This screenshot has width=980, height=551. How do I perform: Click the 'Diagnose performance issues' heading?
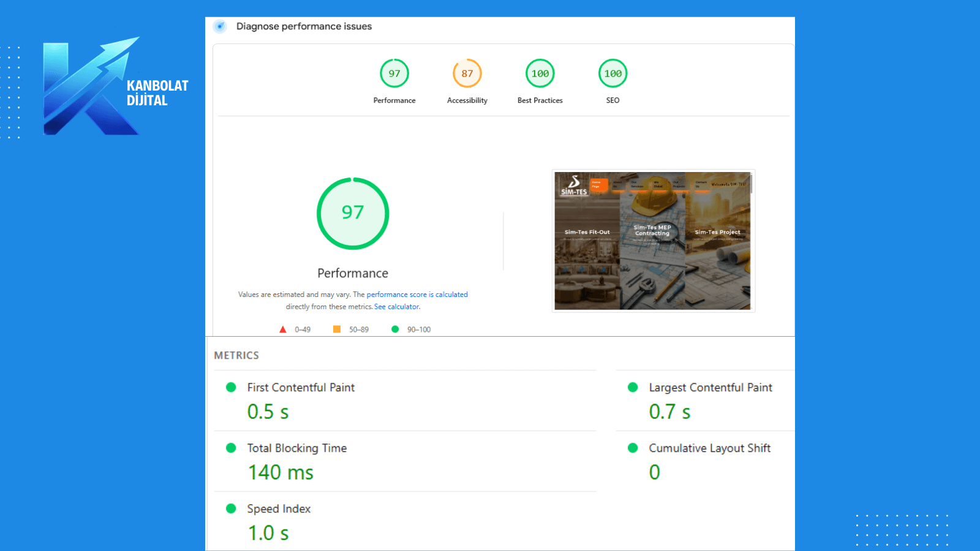point(304,26)
